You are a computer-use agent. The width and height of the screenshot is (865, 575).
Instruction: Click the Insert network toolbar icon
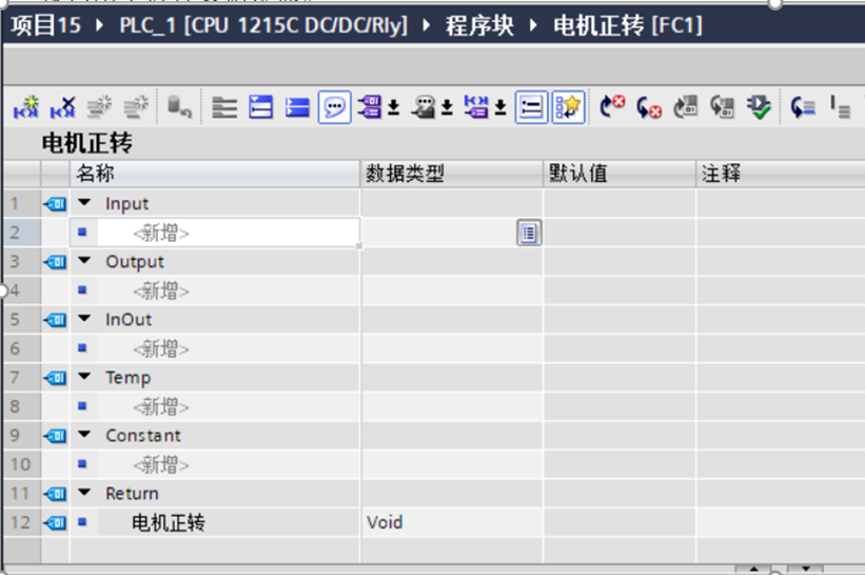(x=26, y=107)
